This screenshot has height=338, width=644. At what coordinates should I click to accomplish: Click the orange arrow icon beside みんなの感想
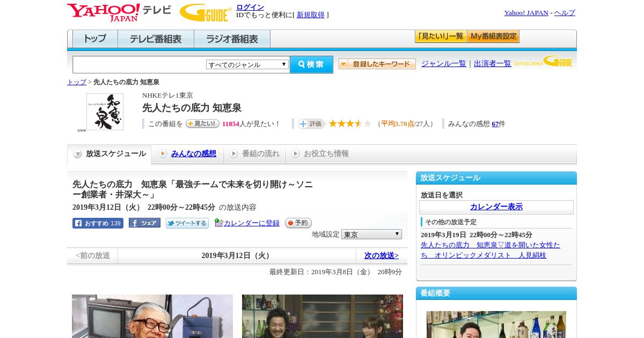point(163,154)
